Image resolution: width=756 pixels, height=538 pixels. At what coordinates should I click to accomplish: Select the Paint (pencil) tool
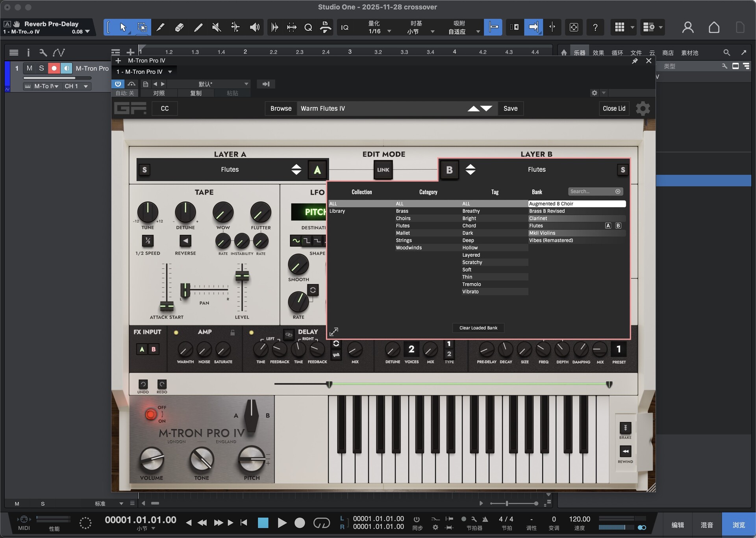[198, 27]
